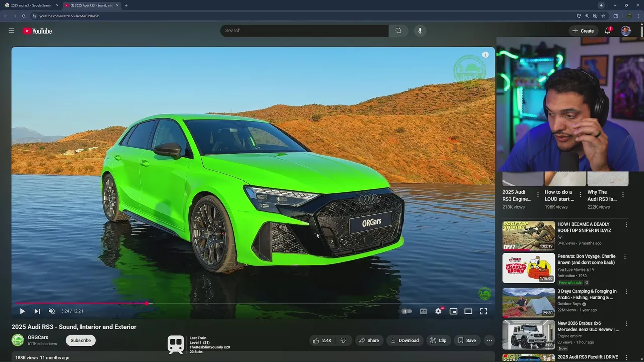The height and width of the screenshot is (362, 644).
Task: Toggle closed captions in the player
Action: tap(423, 311)
